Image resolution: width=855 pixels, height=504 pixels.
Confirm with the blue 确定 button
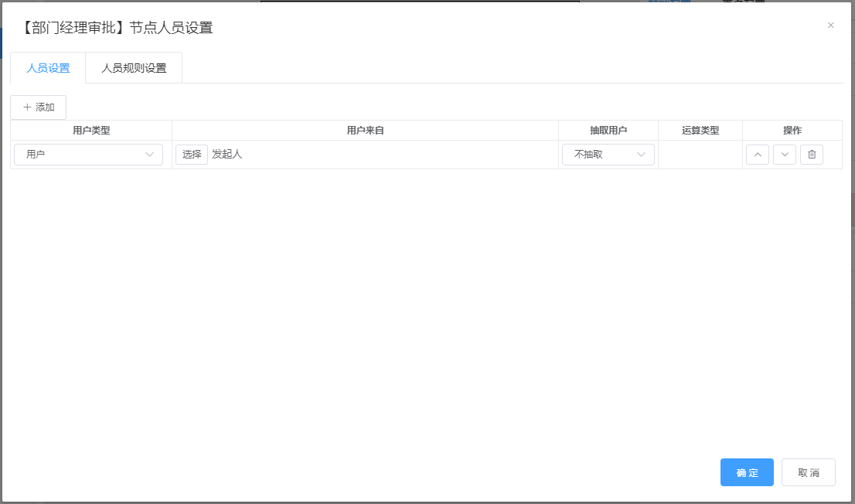(x=747, y=472)
